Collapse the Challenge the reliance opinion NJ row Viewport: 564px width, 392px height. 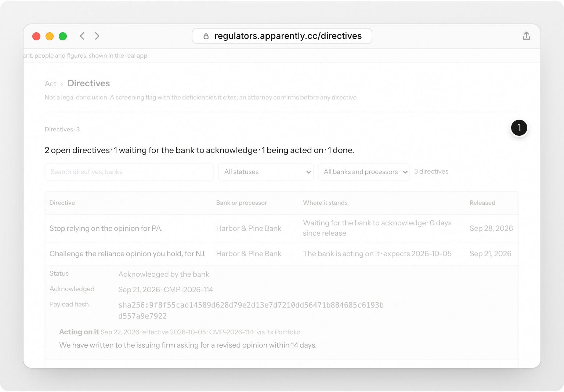[x=282, y=254]
